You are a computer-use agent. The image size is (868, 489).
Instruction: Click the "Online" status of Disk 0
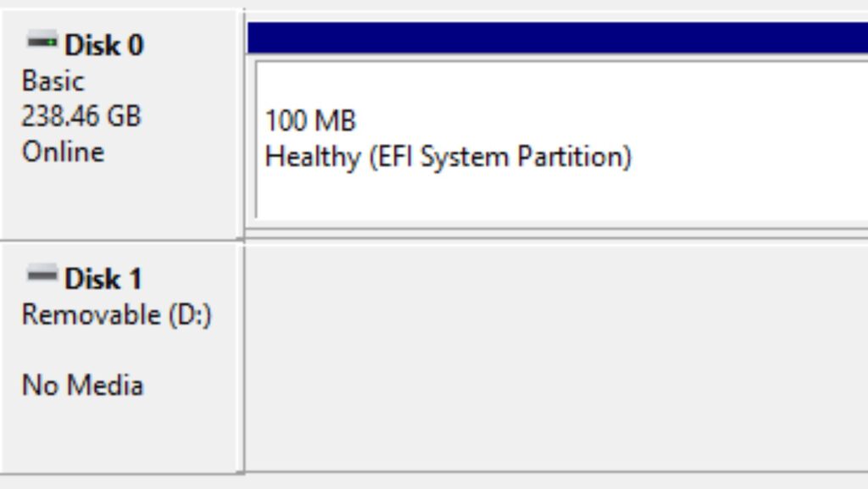pos(63,153)
